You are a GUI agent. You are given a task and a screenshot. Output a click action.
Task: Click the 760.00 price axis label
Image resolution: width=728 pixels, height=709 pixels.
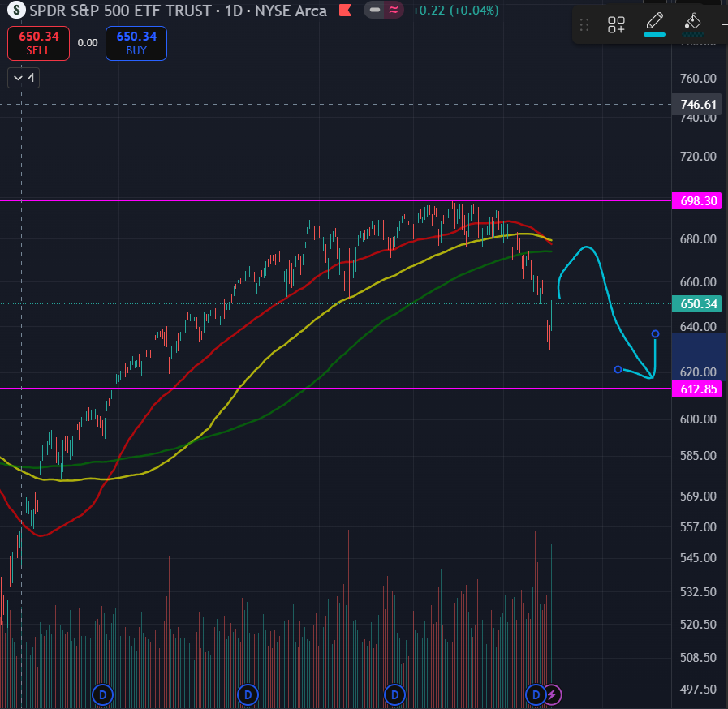[x=698, y=79]
